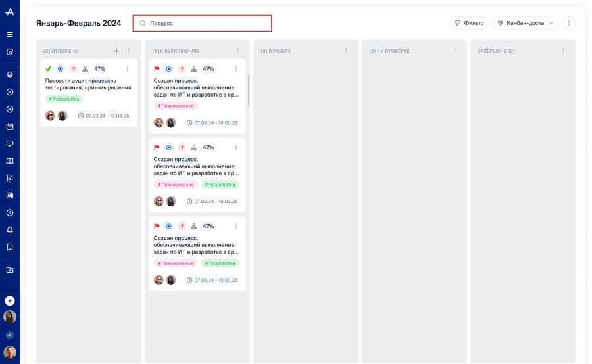
Task: Open В работе column options menu
Action: [346, 51]
